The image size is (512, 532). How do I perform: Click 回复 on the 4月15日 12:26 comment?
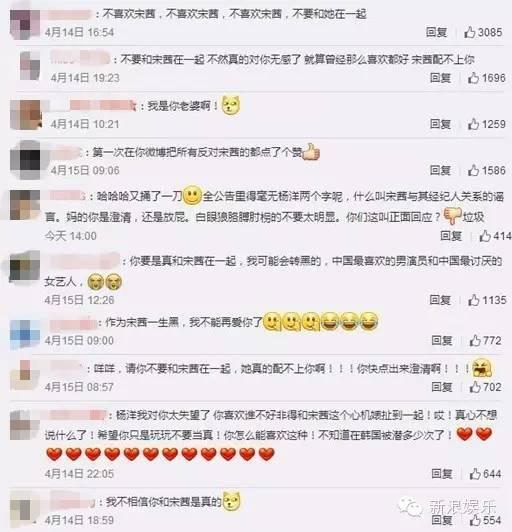point(440,300)
